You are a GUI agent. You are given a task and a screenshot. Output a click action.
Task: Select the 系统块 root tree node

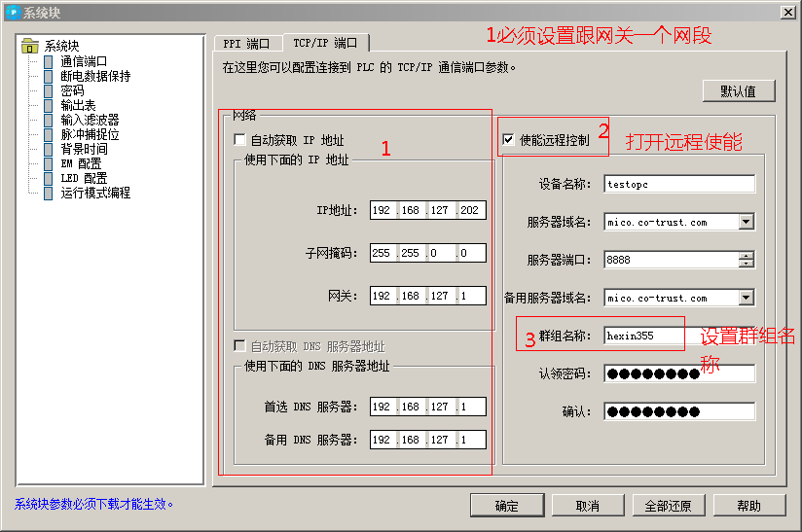(x=61, y=46)
